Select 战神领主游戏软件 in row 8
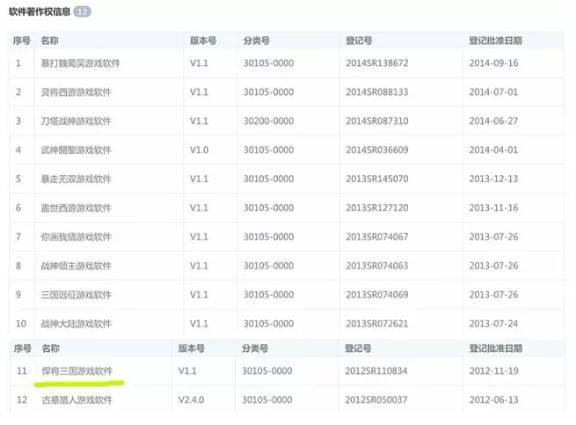 pos(76,266)
